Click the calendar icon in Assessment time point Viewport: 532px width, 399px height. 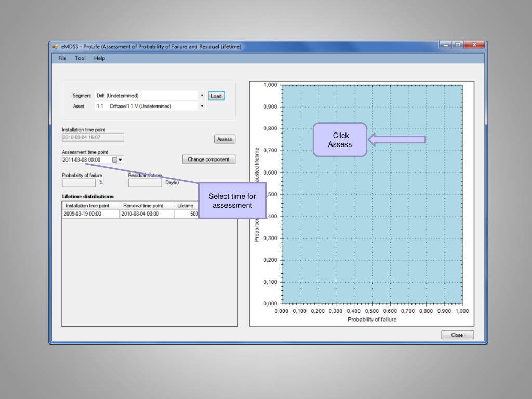pyautogui.click(x=115, y=160)
